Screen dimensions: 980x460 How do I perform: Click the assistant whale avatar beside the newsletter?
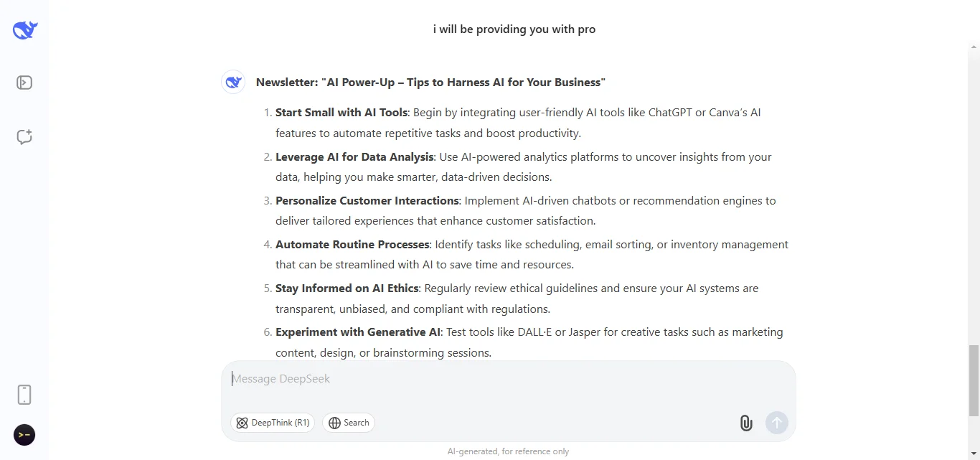tap(232, 82)
